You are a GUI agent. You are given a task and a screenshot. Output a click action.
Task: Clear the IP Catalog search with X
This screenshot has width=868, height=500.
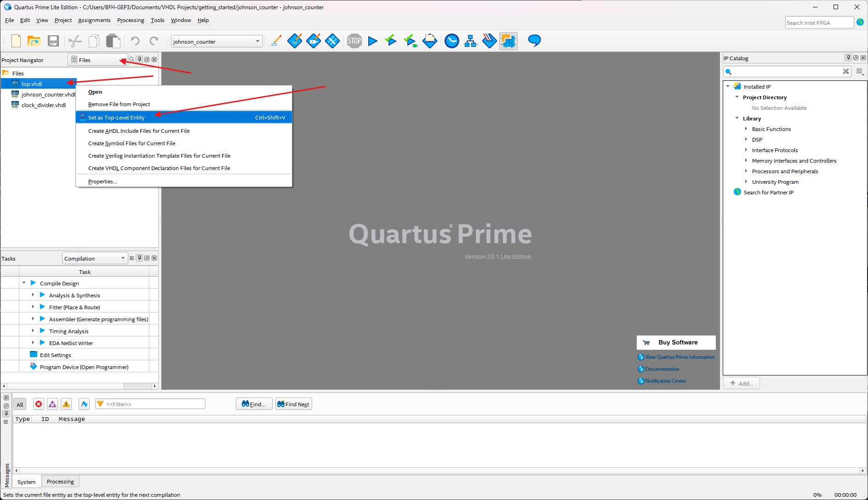pyautogui.click(x=846, y=71)
